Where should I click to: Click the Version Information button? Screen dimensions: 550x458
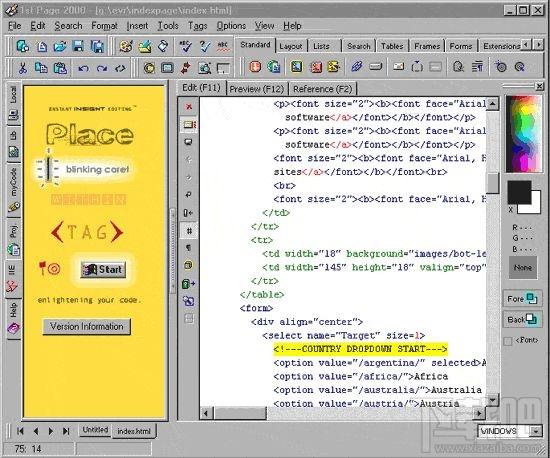tap(87, 326)
